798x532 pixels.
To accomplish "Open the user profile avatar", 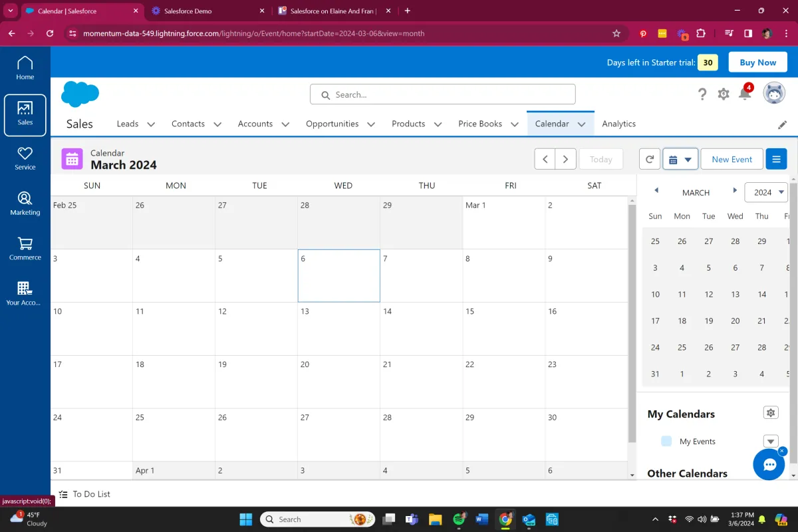I will pos(774,94).
